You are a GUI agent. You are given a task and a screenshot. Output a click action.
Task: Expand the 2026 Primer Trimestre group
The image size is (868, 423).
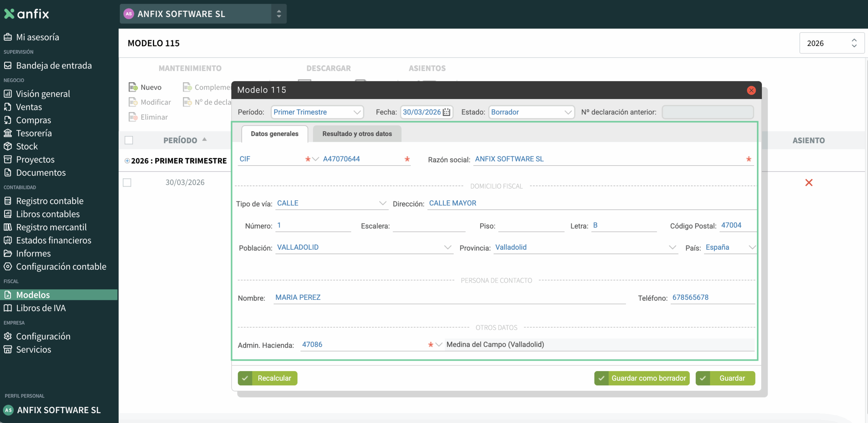click(x=127, y=161)
